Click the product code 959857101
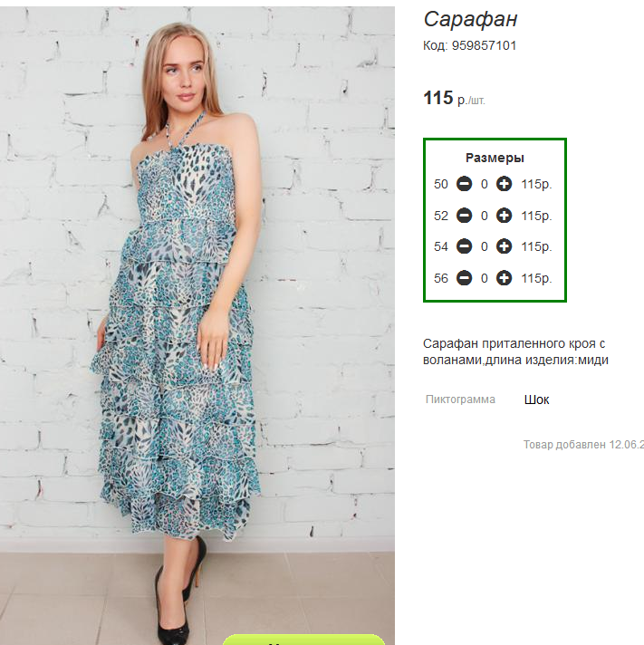The image size is (644, 645). (484, 45)
